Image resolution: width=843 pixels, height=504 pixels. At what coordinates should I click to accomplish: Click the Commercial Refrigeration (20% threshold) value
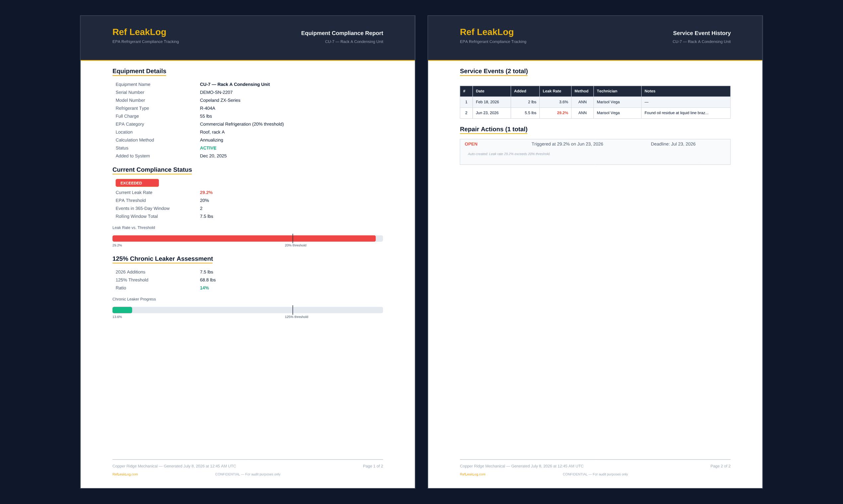point(242,124)
